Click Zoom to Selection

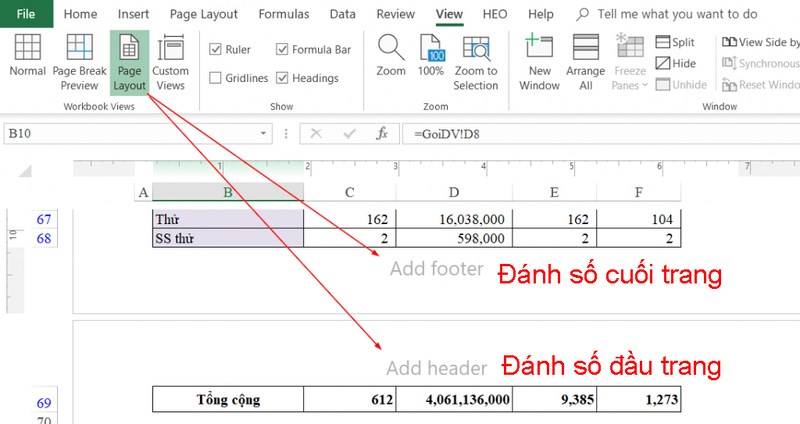click(x=476, y=62)
